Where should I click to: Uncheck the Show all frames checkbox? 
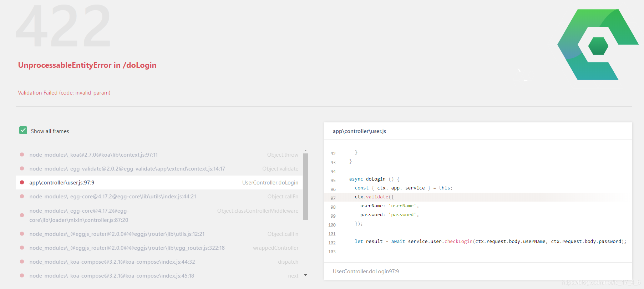[23, 130]
